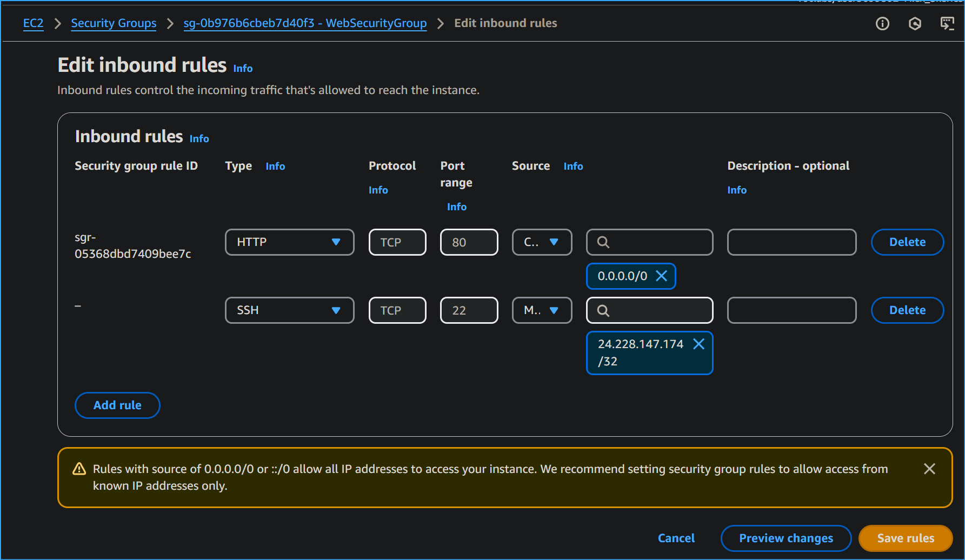Viewport: 965px width, 560px height.
Task: Click the WebSecurityGroup breadcrumb link
Action: click(x=305, y=23)
